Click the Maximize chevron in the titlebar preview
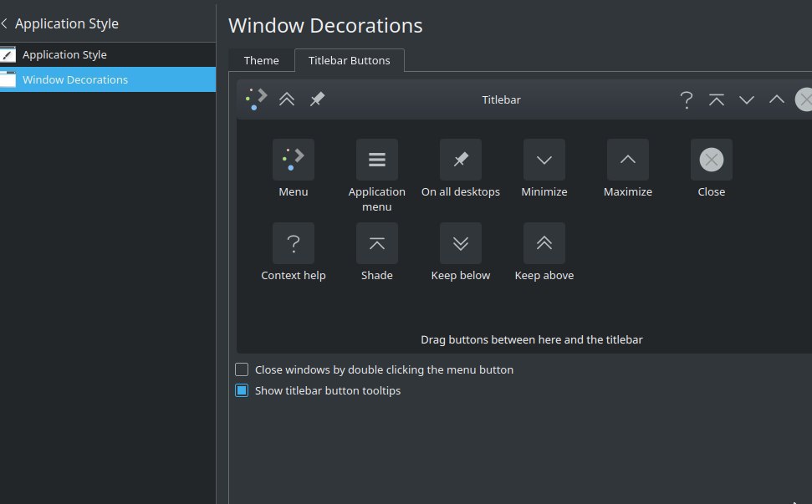The height and width of the screenshot is (504, 812). pyautogui.click(x=776, y=99)
